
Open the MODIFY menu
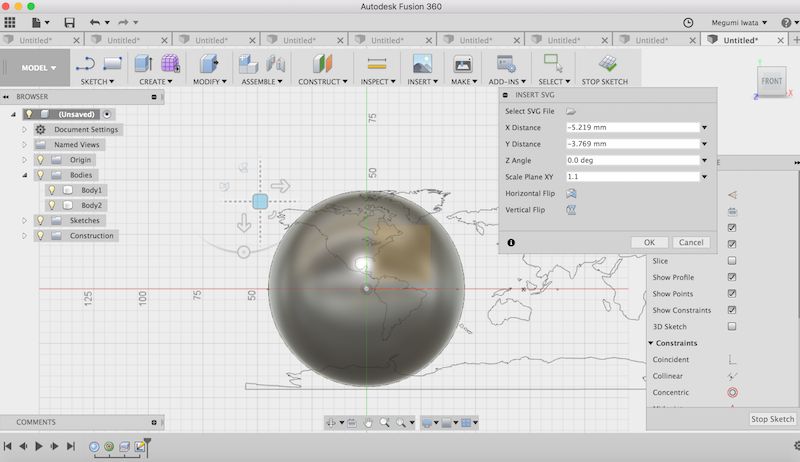pyautogui.click(x=210, y=82)
